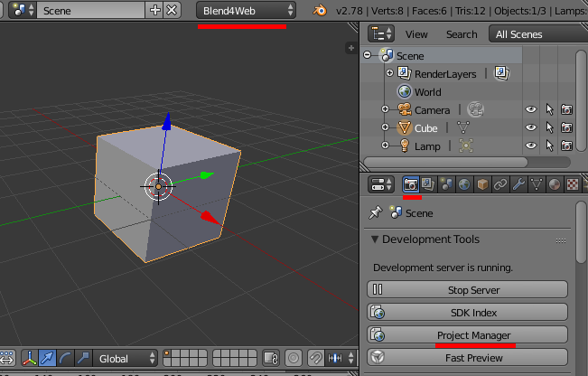The width and height of the screenshot is (588, 376).
Task: Click the Stop Server button
Action: coord(467,290)
